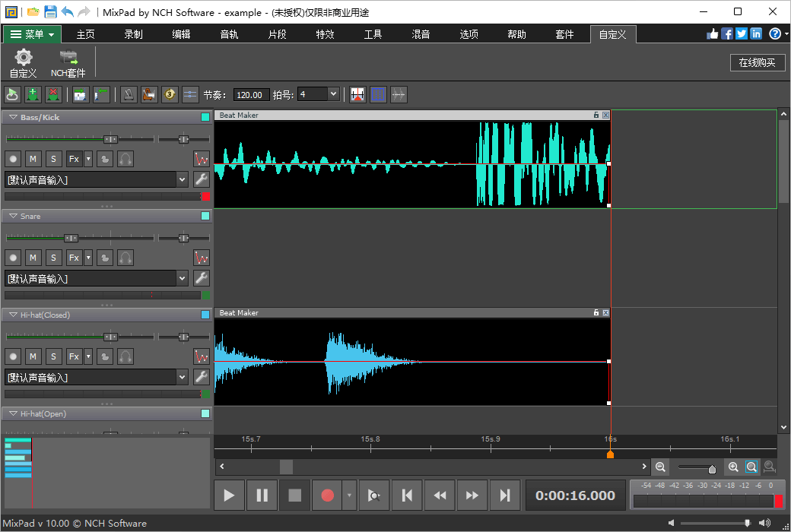The height and width of the screenshot is (532, 791).
Task: Click the gold count-in number 3 icon
Action: 170,94
